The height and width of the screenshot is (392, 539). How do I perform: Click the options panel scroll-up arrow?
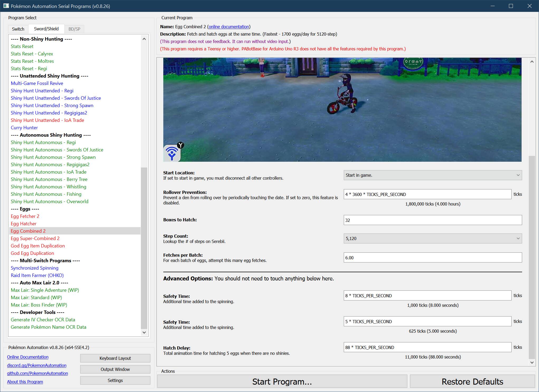click(532, 62)
